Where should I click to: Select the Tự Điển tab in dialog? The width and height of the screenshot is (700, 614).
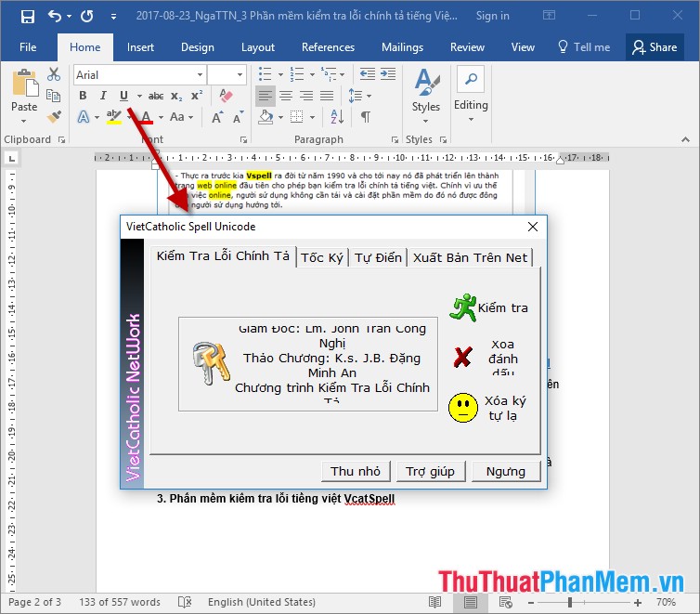pyautogui.click(x=378, y=257)
